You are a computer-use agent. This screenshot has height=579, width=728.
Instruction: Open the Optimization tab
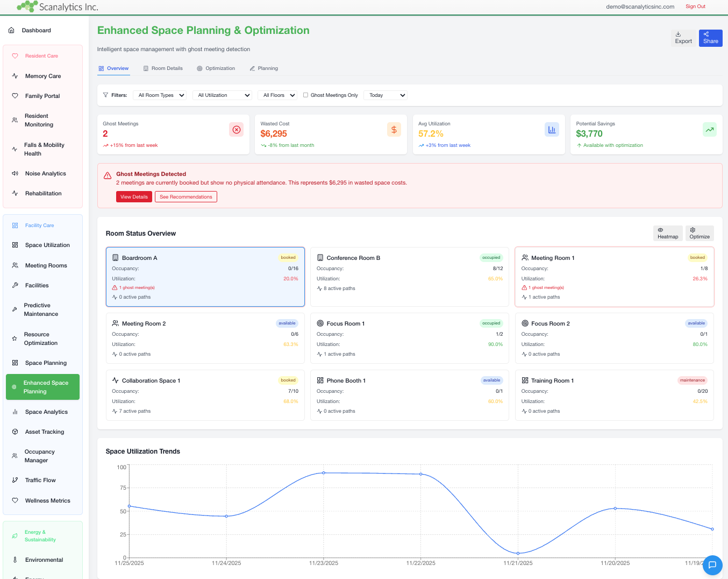click(x=216, y=68)
